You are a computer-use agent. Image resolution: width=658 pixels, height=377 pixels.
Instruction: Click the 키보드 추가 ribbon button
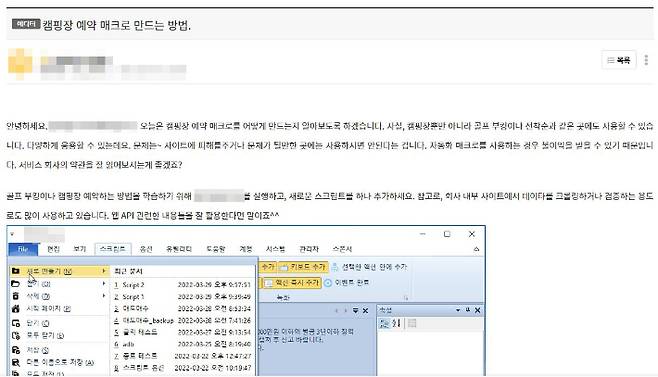click(303, 267)
